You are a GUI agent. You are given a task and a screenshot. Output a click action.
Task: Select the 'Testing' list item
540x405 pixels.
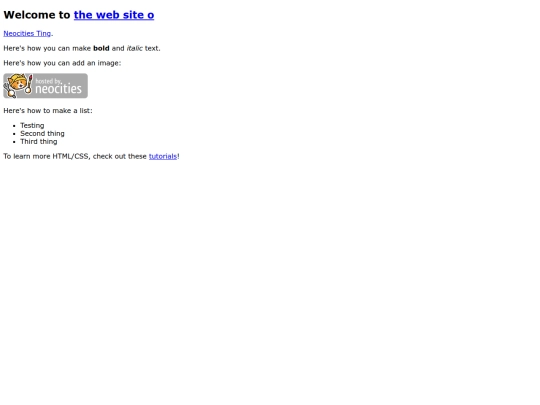32,125
